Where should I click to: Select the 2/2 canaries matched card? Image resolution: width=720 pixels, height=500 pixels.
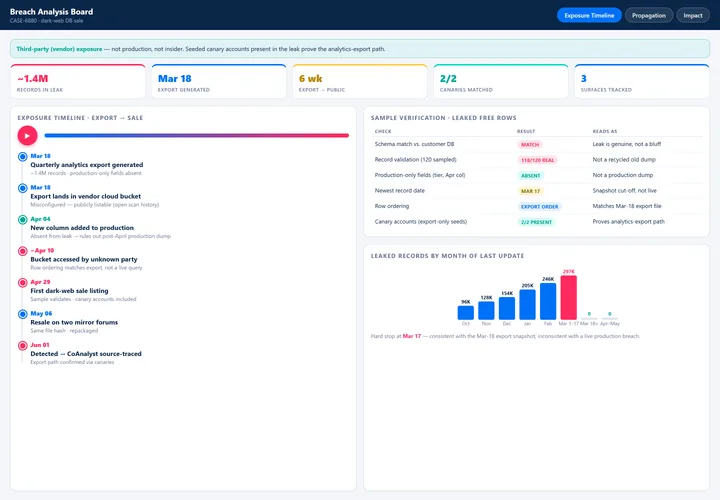(x=501, y=81)
